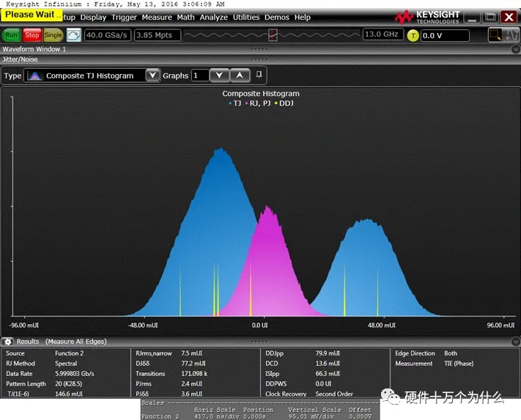The height and width of the screenshot is (420, 521).
Task: Open the Utilities menu
Action: click(x=245, y=17)
